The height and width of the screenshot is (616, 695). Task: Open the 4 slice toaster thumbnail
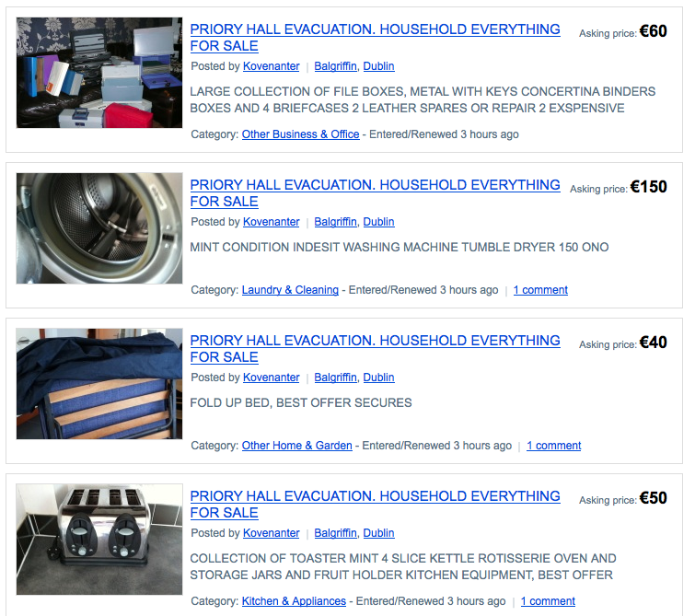[x=99, y=540]
